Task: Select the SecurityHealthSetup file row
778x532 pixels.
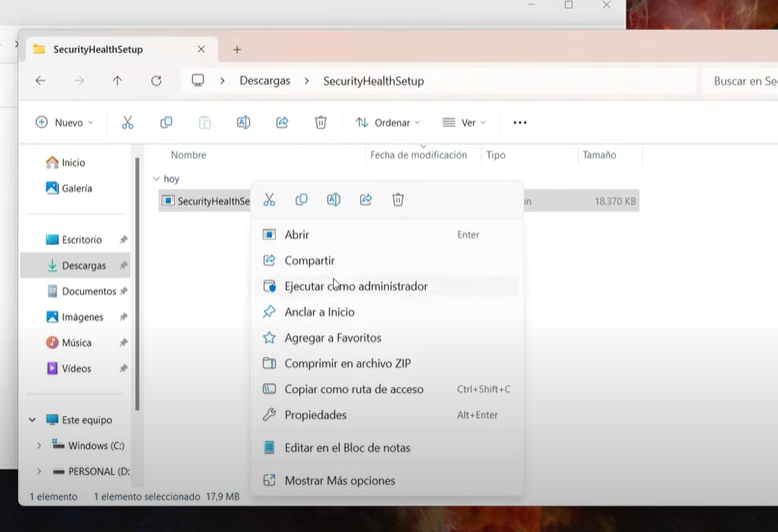Action: pyautogui.click(x=398, y=201)
